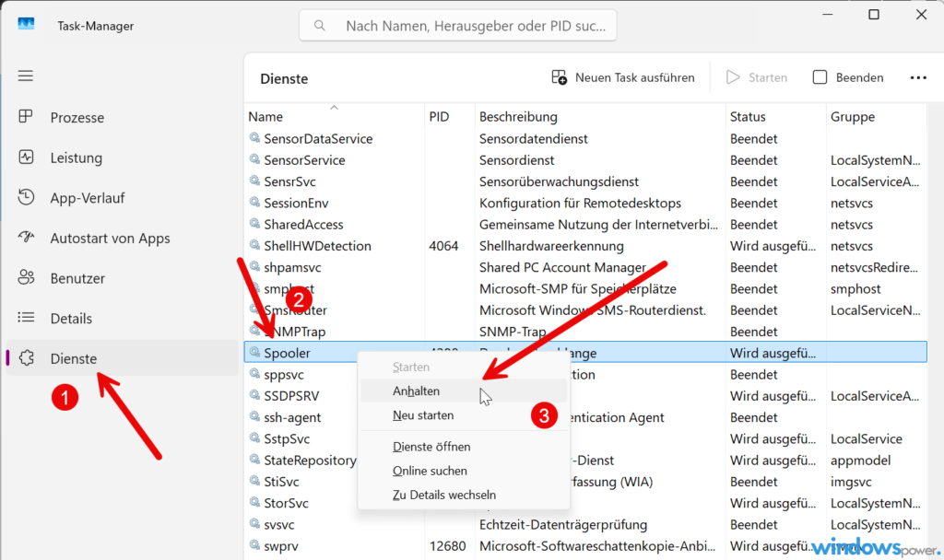Click Shared PC Account Manager description
The width and height of the screenshot is (944, 560).
pyautogui.click(x=562, y=267)
